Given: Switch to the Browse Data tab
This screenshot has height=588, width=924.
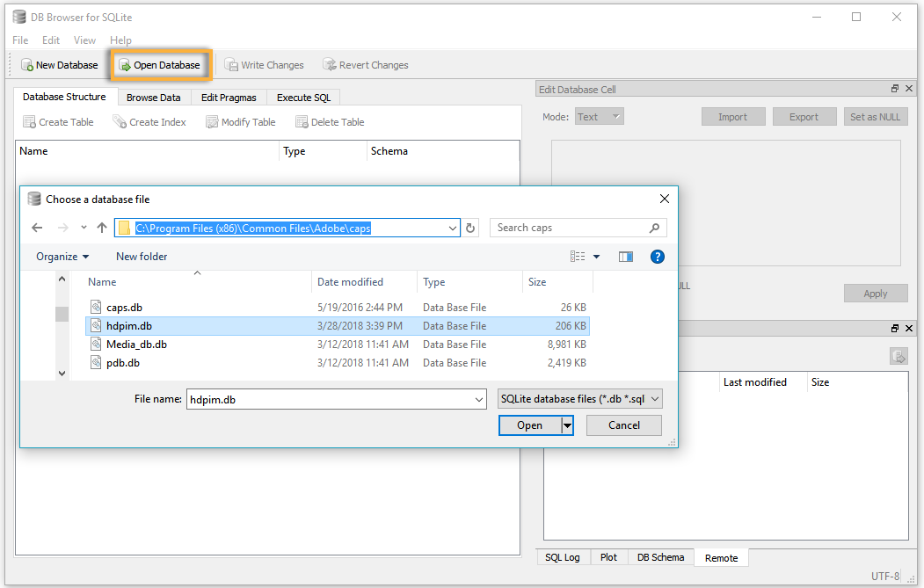Looking at the screenshot, I should click(153, 97).
